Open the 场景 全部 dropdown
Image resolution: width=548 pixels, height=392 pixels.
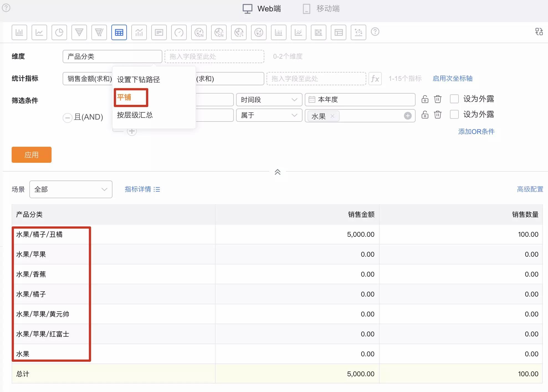click(x=71, y=189)
